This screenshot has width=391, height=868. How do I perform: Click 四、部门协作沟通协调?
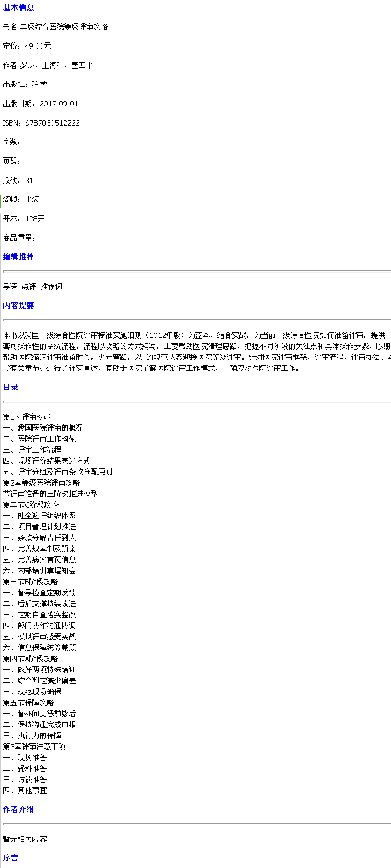(40, 626)
